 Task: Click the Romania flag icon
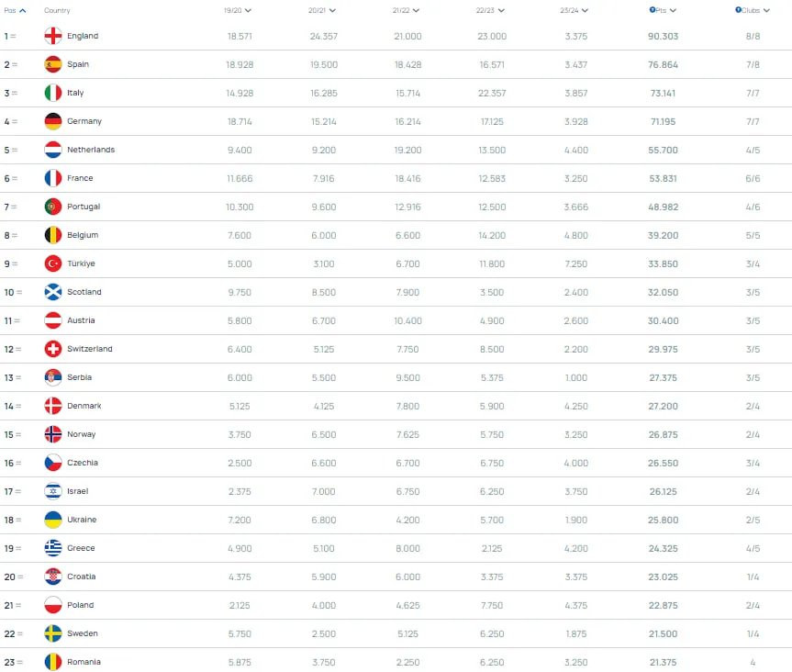click(x=53, y=662)
